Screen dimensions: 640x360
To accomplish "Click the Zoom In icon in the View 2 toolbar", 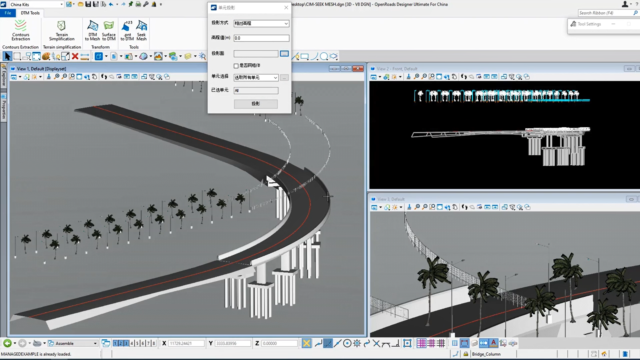I will click(x=416, y=77).
